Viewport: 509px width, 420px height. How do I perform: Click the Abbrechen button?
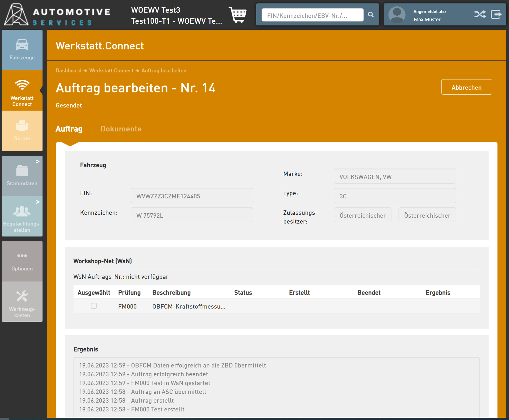466,87
